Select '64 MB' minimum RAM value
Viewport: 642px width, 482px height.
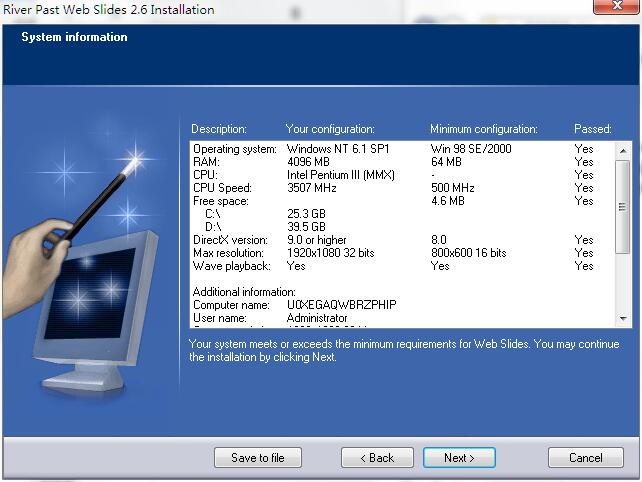446,162
